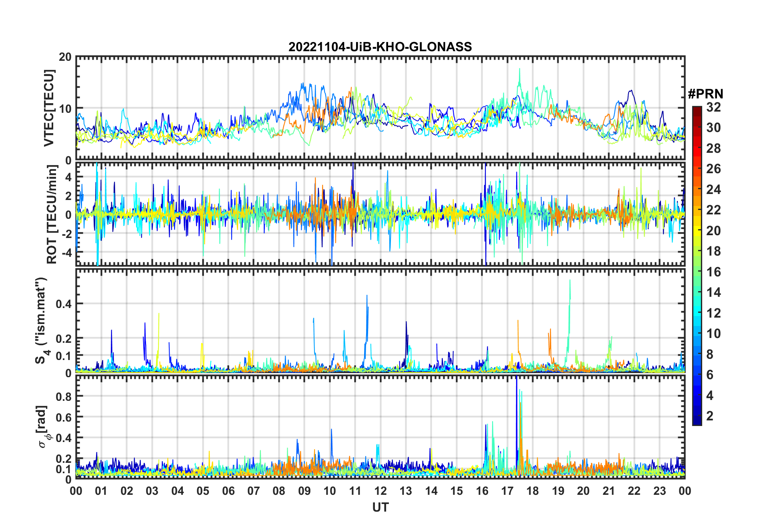
Task: Click the x-axis tick label 13
Action: [x=406, y=491]
